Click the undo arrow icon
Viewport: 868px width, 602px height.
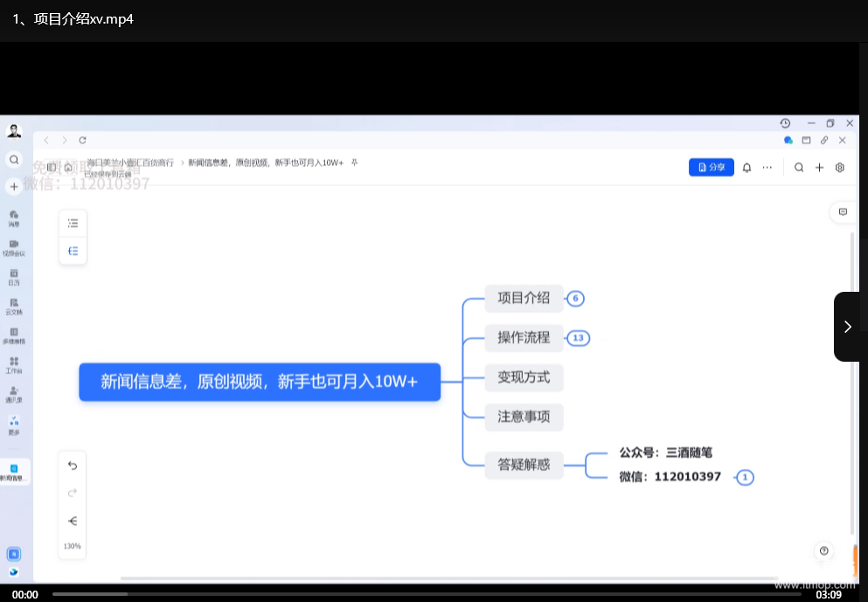pyautogui.click(x=73, y=466)
